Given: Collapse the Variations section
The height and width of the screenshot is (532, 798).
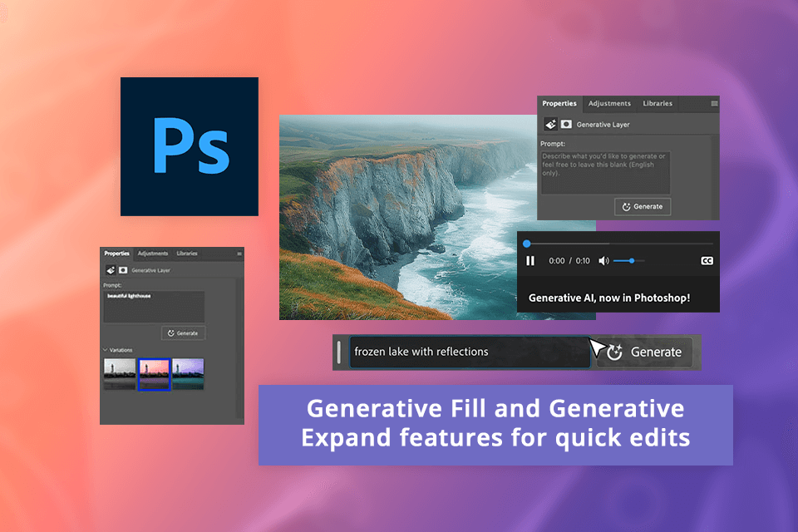Looking at the screenshot, I should pos(106,350).
